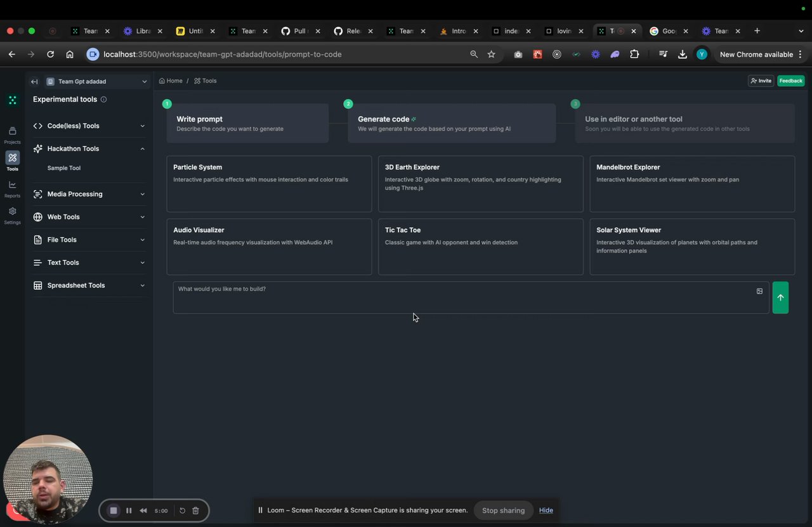Go to Home breadcrumb
812x527 pixels.
[x=171, y=81]
